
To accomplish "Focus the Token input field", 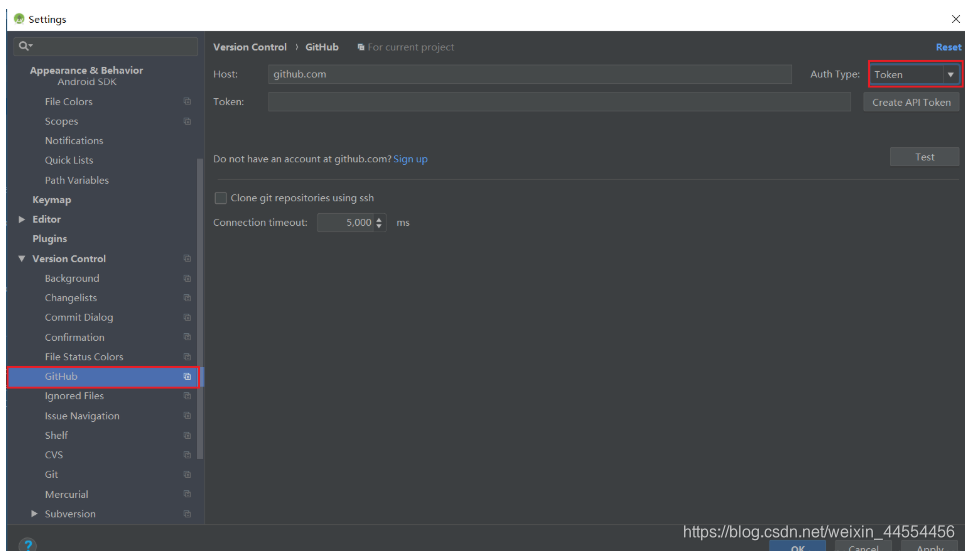I will coord(559,102).
